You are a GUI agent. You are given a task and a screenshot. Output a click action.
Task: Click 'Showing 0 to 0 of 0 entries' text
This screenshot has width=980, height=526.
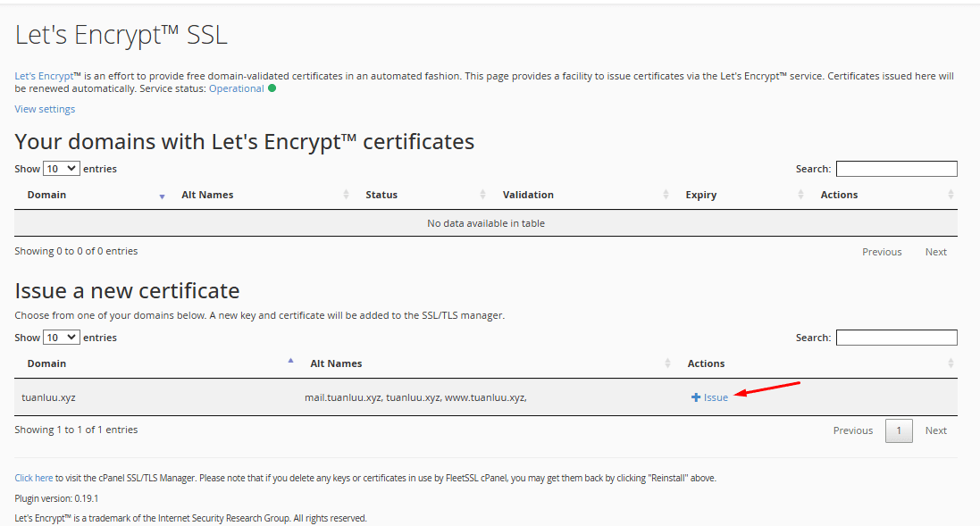click(x=76, y=251)
